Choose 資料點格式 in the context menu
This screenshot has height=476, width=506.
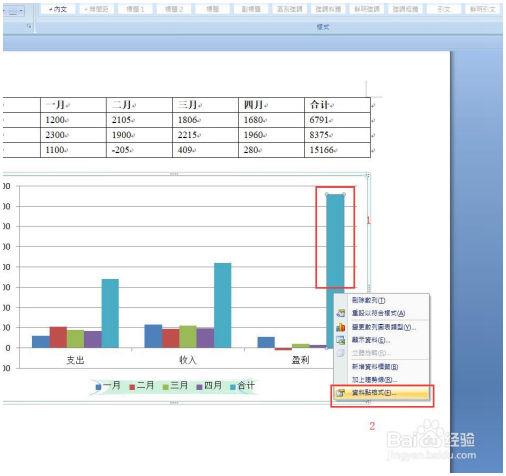(x=382, y=393)
